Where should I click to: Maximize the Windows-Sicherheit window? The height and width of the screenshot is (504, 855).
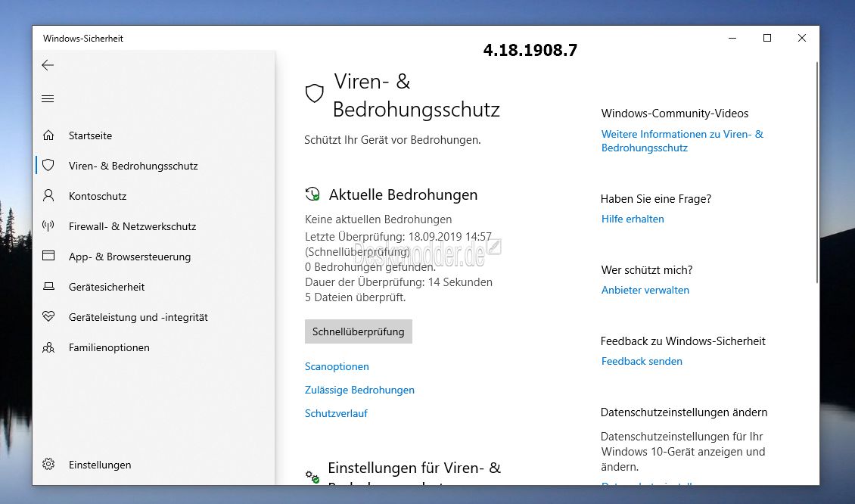(767, 38)
